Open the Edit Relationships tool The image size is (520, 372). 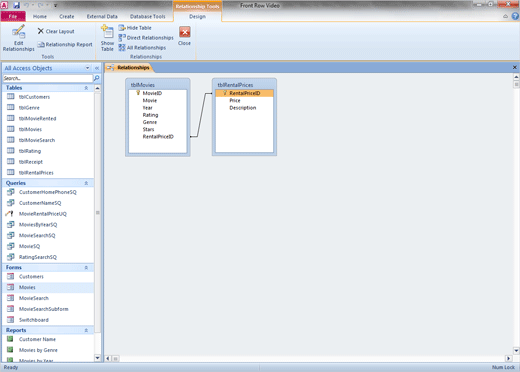click(19, 38)
